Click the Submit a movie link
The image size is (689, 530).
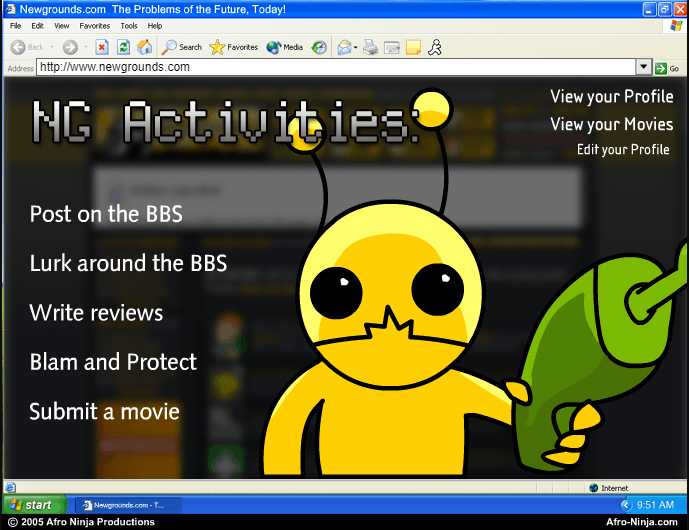105,412
